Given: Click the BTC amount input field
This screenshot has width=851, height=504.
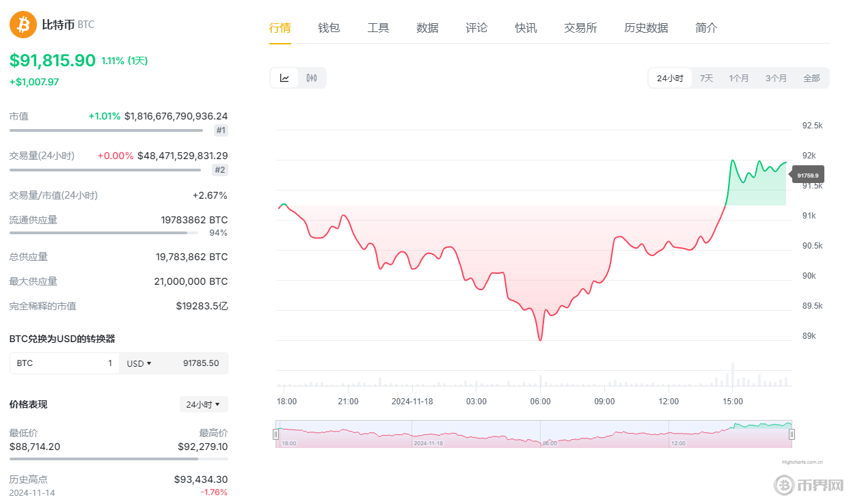Looking at the screenshot, I should (x=64, y=363).
